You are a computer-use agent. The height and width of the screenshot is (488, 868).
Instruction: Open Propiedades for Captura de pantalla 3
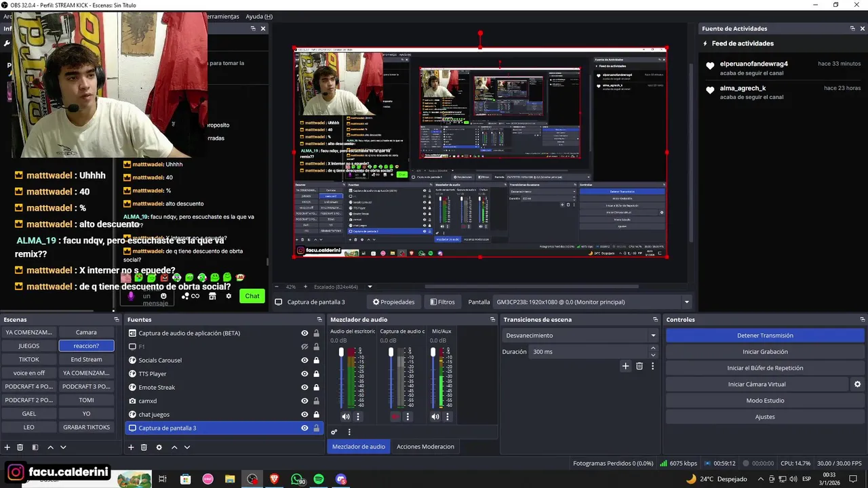point(393,302)
